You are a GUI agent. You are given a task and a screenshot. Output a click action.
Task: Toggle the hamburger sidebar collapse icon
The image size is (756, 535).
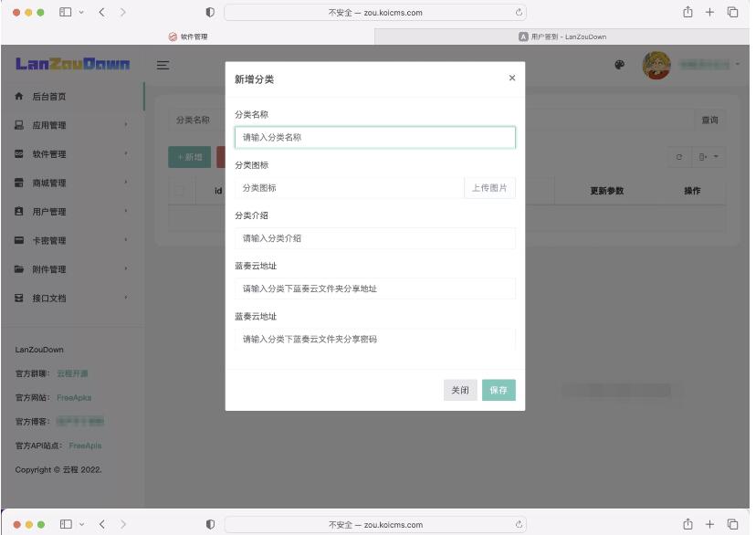click(x=162, y=66)
